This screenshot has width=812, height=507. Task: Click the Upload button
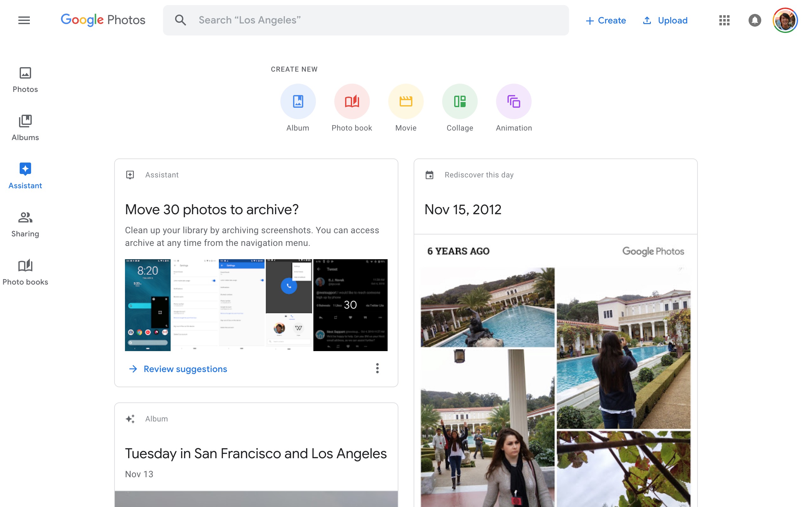(x=665, y=20)
